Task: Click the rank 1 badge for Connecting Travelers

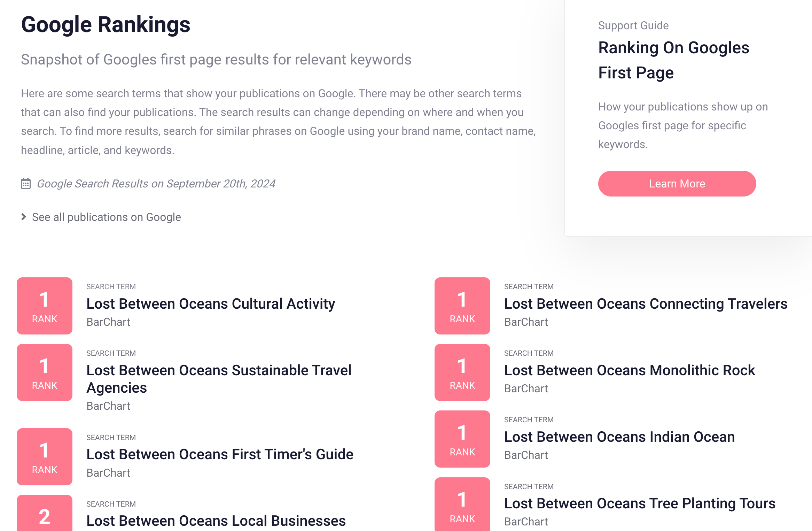Action: pyautogui.click(x=462, y=306)
